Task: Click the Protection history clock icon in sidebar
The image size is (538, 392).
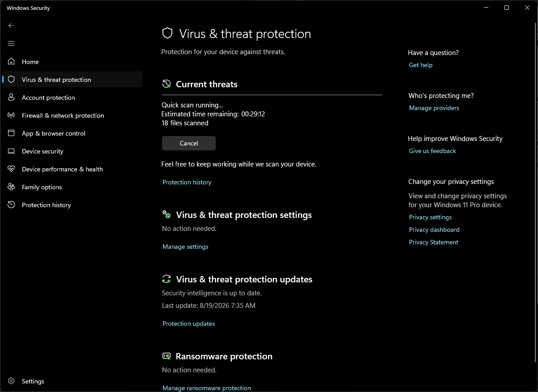Action: click(12, 205)
